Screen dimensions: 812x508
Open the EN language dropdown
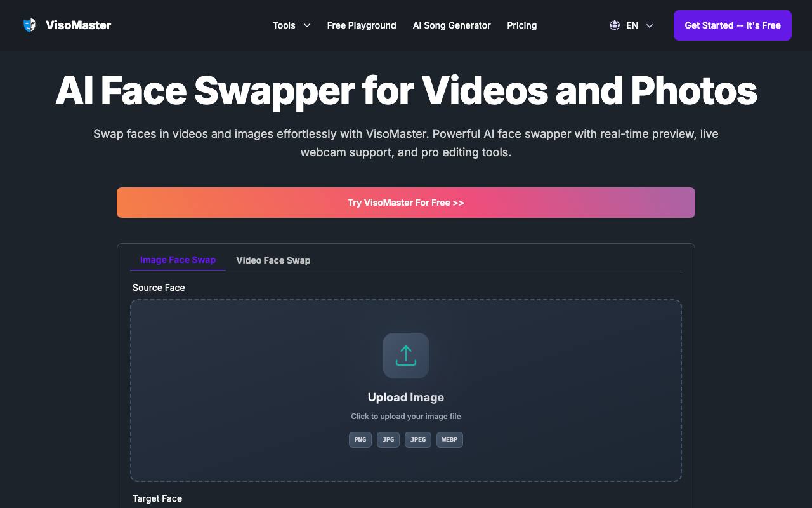(x=632, y=25)
